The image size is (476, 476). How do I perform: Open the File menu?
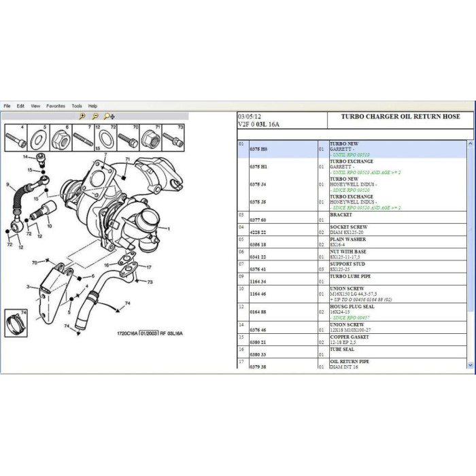pos(7,106)
